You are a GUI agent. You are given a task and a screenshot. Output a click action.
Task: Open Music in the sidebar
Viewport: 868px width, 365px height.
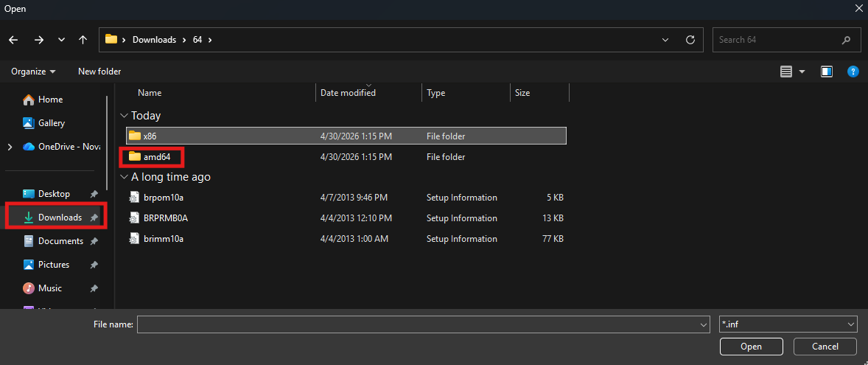43,288
